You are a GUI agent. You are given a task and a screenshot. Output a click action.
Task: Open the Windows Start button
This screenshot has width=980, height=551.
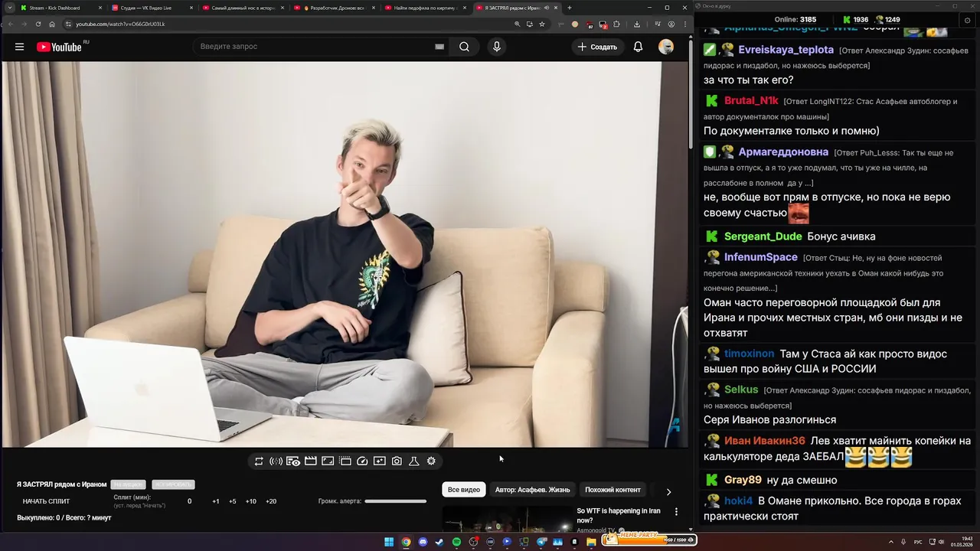pyautogui.click(x=389, y=542)
